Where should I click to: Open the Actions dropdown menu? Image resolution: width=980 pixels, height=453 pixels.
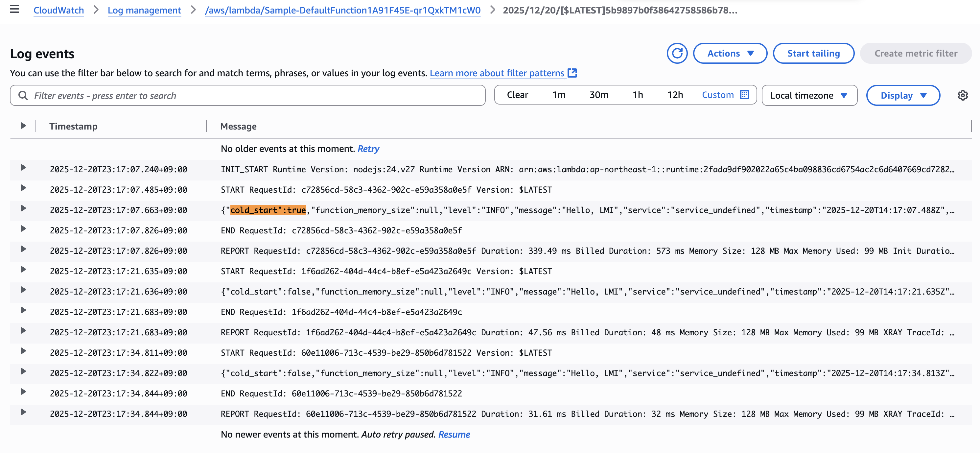[730, 54]
